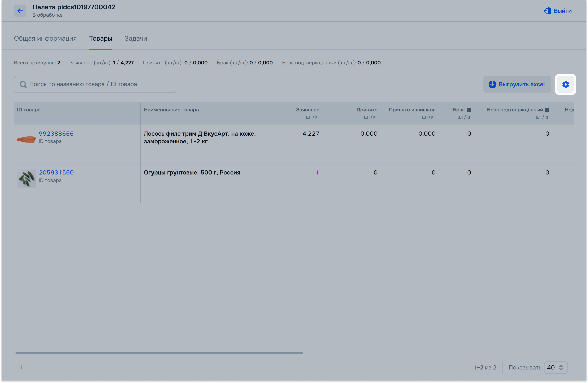Click the В обработке status text

pyautogui.click(x=47, y=15)
